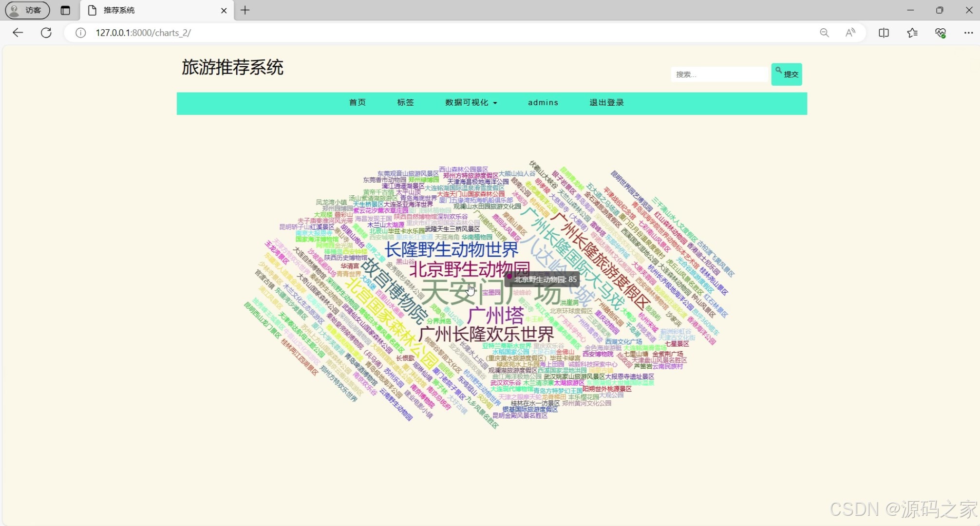Open the guest profile button
Image resolution: width=980 pixels, height=526 pixels.
[x=27, y=10]
